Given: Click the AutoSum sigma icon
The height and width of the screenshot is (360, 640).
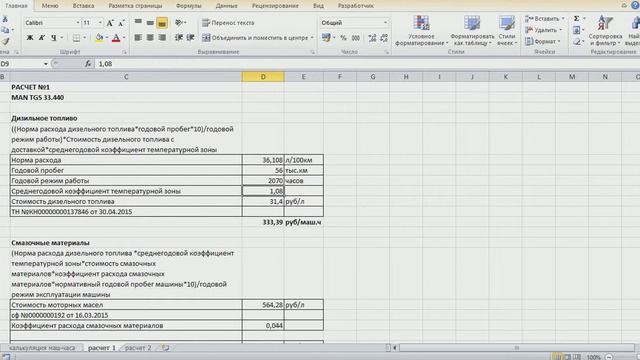Looking at the screenshot, I should pyautogui.click(x=576, y=19).
